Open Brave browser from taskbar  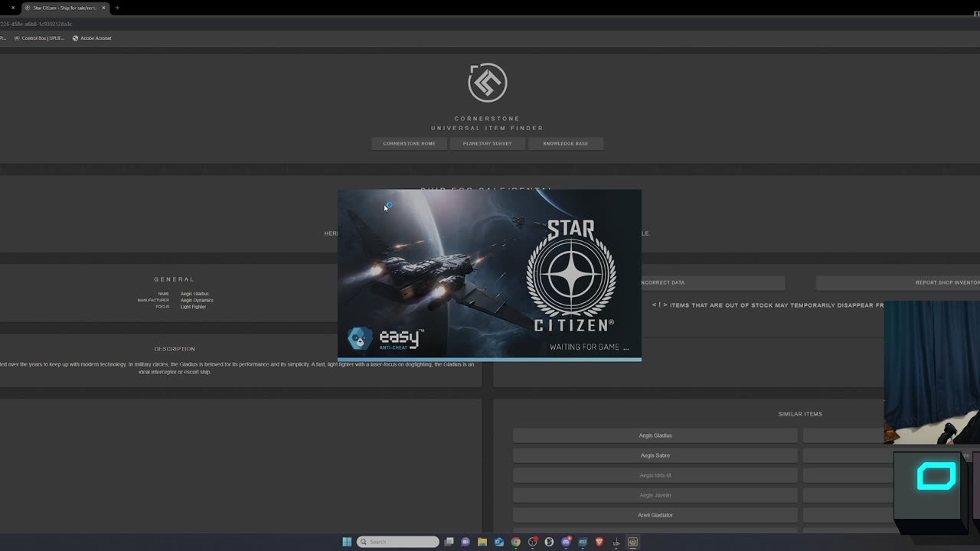coord(599,542)
